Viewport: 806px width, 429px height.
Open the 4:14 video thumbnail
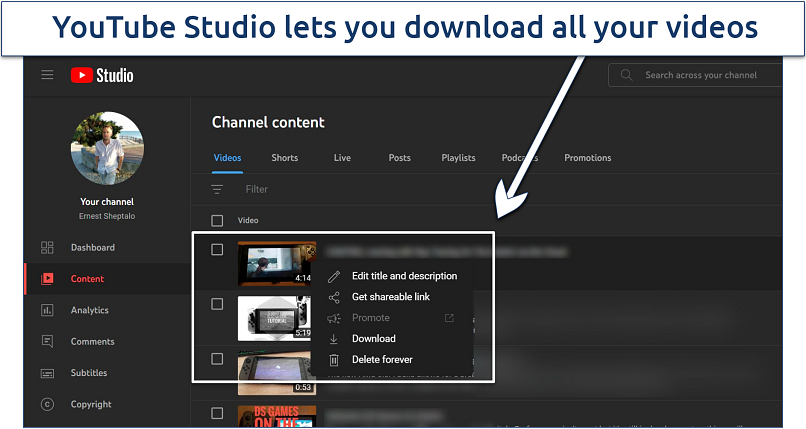(x=275, y=264)
